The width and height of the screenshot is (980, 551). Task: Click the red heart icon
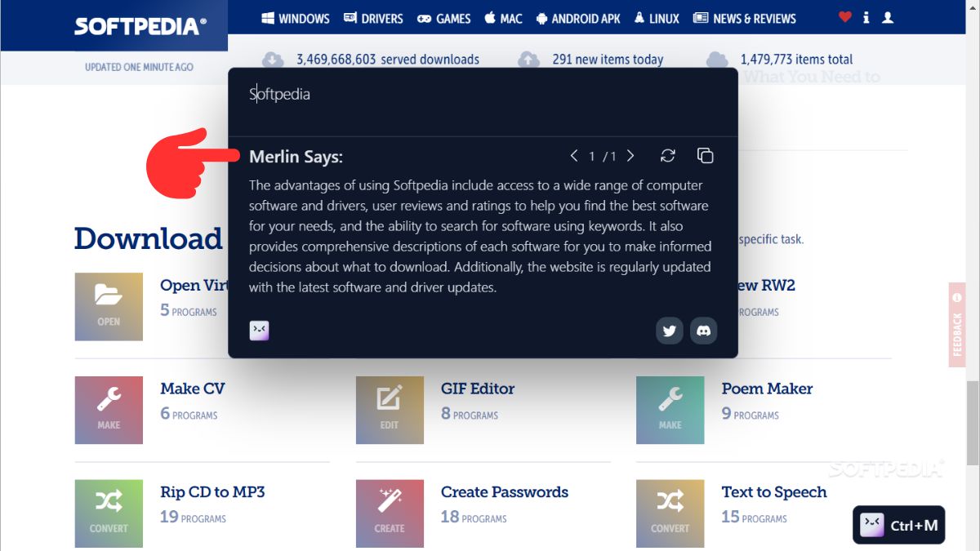pos(845,17)
